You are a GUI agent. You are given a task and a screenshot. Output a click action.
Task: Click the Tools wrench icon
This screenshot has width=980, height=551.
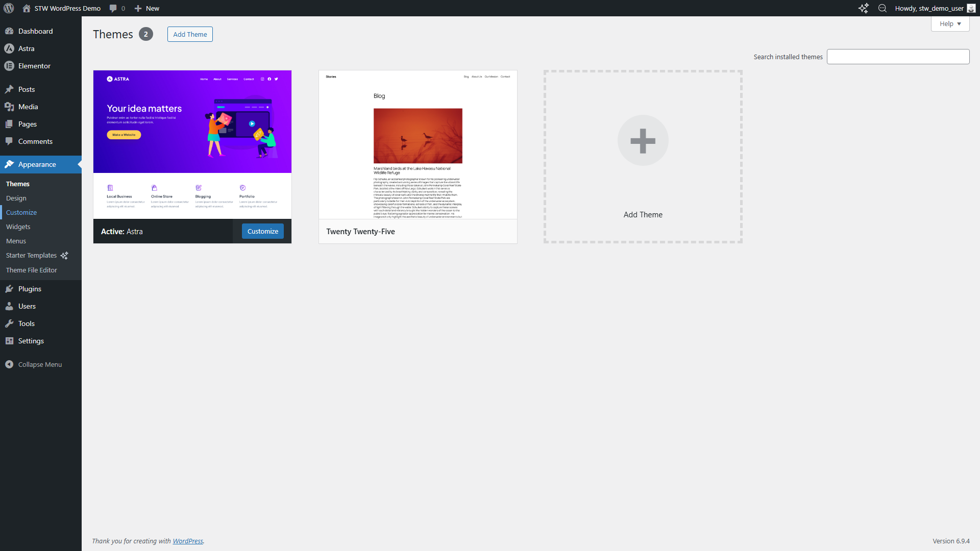coord(9,323)
